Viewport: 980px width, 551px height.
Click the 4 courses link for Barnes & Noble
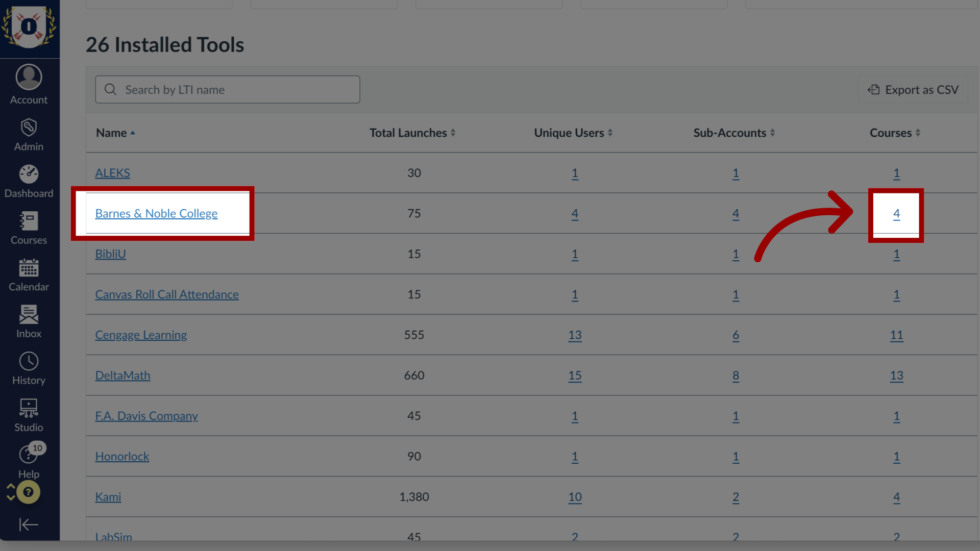(896, 213)
